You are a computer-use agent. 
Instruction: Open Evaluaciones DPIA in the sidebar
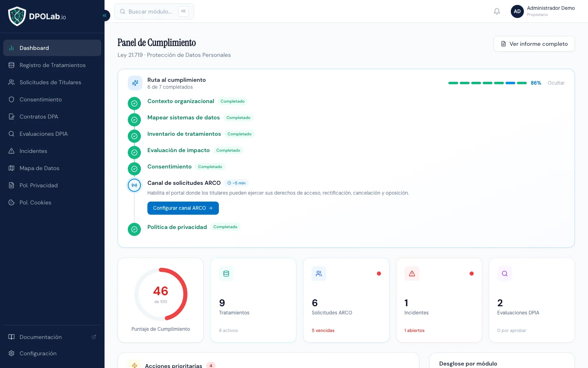point(52,134)
